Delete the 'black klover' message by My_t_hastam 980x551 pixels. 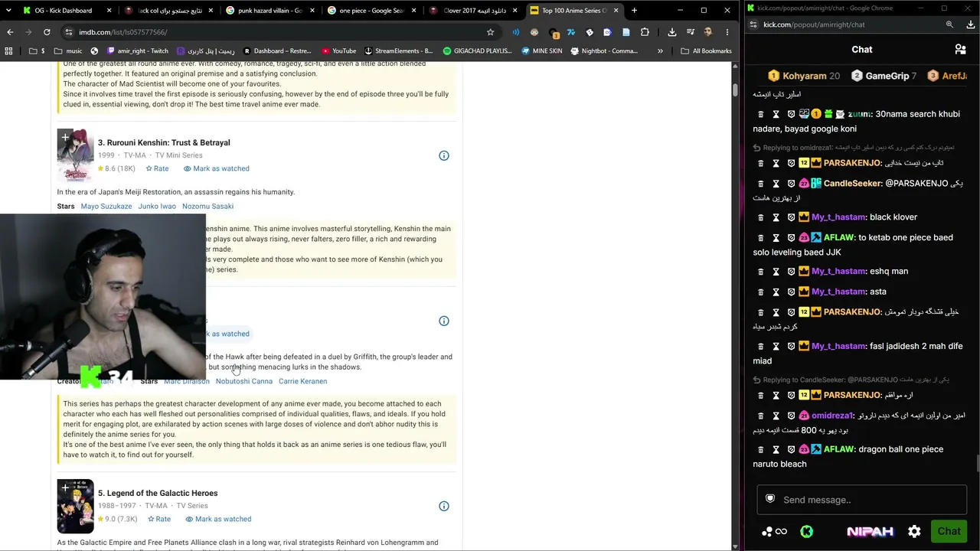(x=760, y=217)
